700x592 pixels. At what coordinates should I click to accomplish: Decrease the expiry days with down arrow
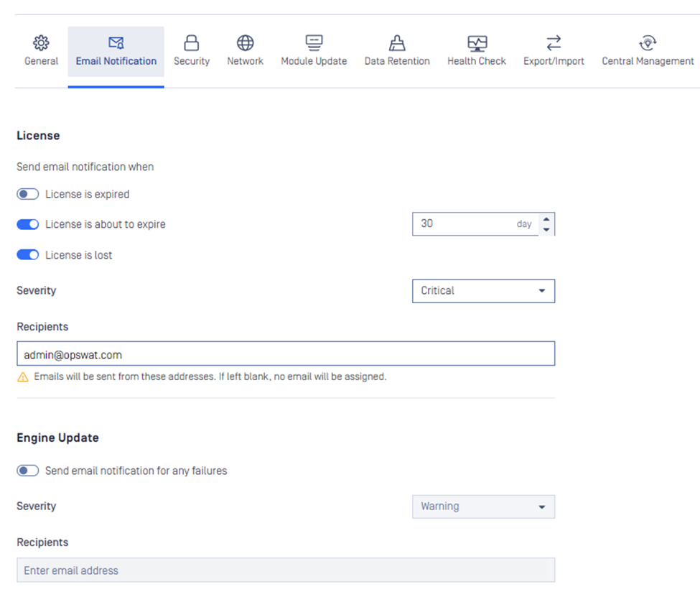tap(546, 230)
